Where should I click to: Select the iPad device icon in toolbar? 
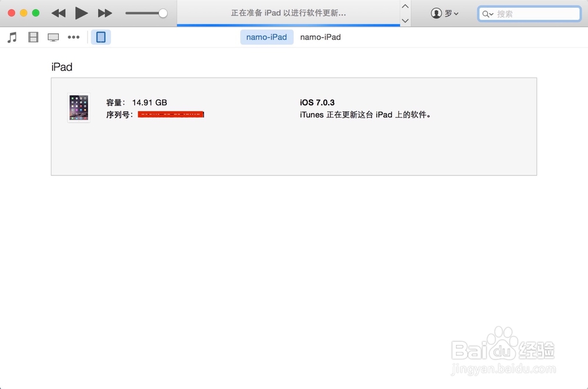point(101,36)
